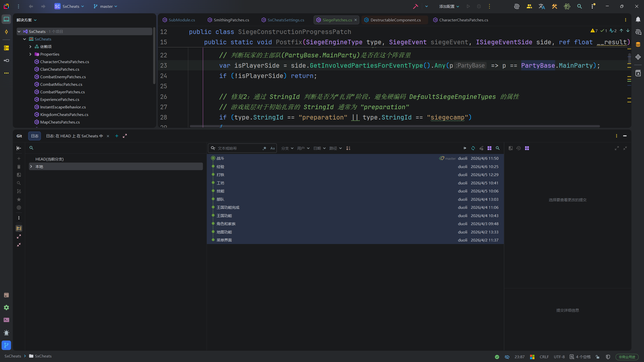Click the Build hammer icon in top toolbar

pyautogui.click(x=415, y=6)
